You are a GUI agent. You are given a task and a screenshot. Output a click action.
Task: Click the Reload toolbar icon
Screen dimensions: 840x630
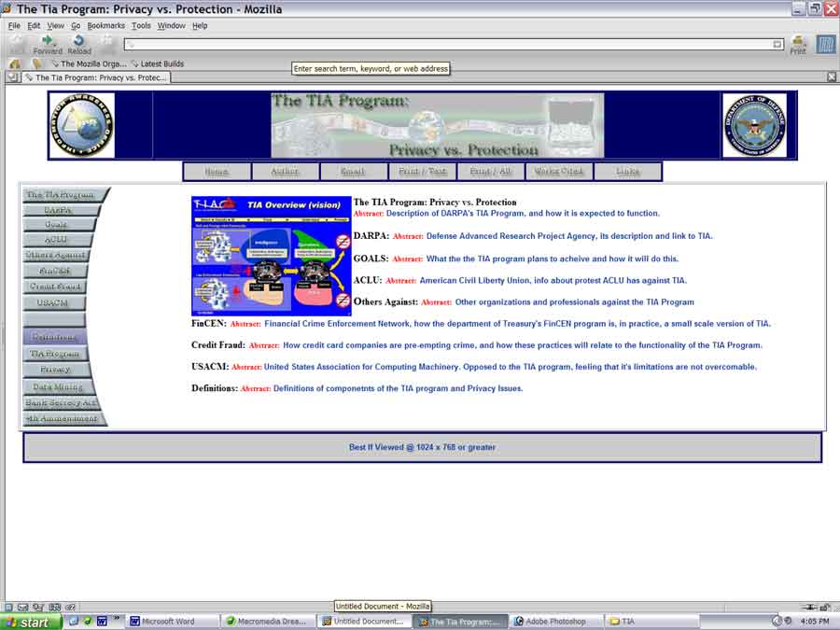(x=78, y=43)
